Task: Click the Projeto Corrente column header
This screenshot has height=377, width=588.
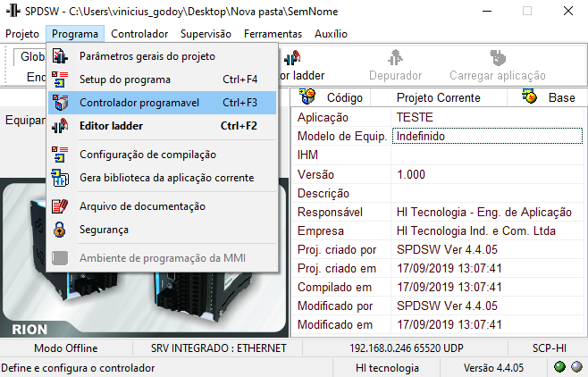Action: [x=439, y=97]
